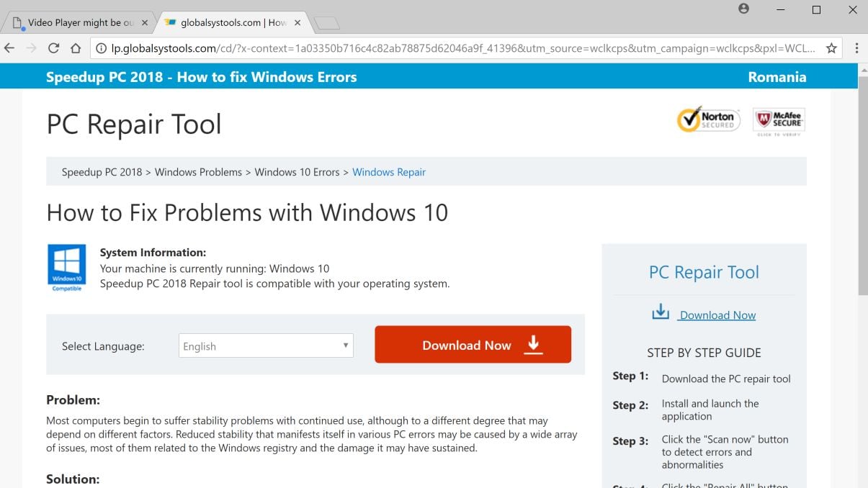Click the Speedup PC 2018 header title

point(202,76)
